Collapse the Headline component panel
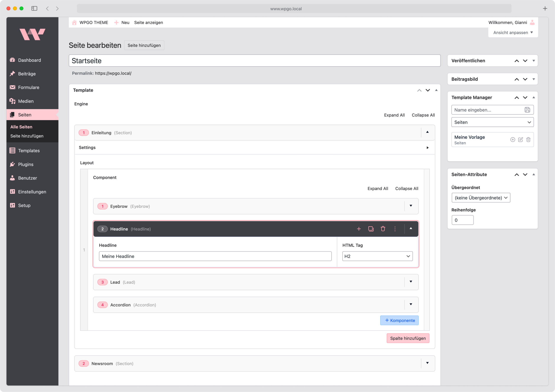 [x=411, y=229]
